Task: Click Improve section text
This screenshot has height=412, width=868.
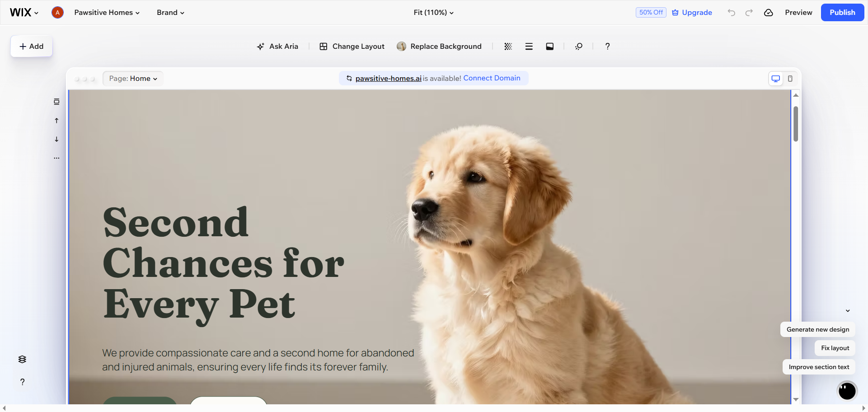Action: (x=819, y=367)
